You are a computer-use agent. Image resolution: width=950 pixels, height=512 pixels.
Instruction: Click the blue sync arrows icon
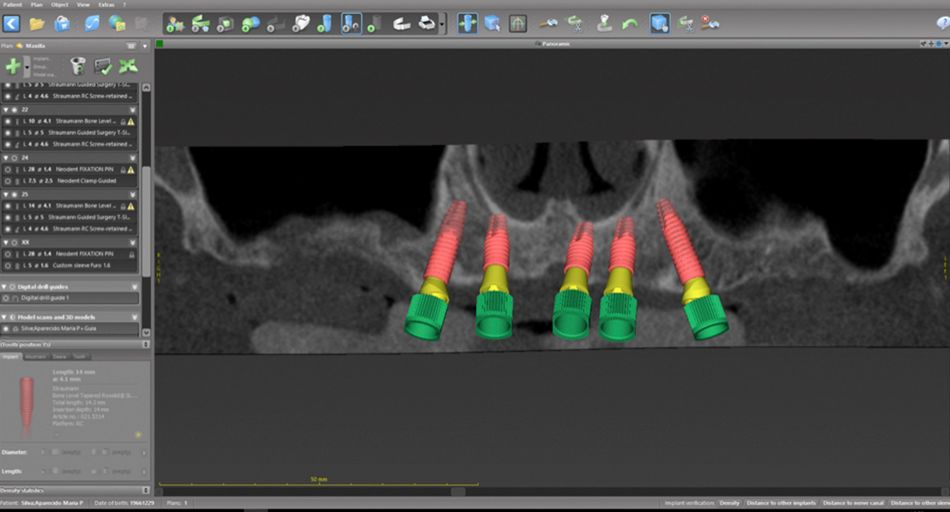point(91,24)
